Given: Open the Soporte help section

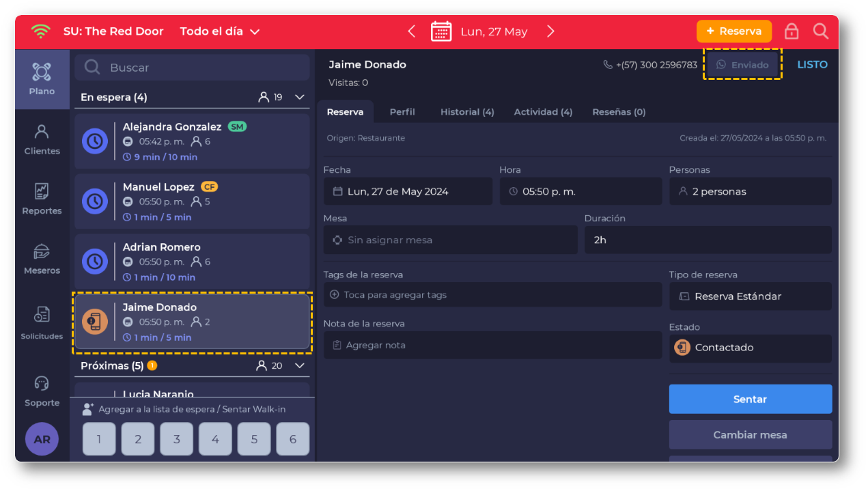Looking at the screenshot, I should [x=42, y=391].
